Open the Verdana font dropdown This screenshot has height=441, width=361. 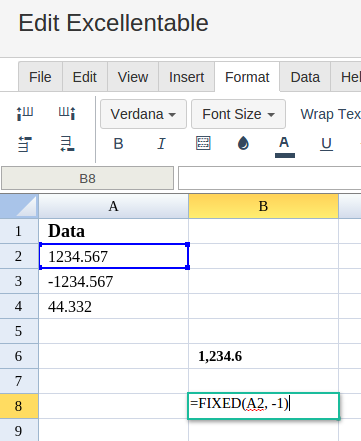[x=143, y=114]
